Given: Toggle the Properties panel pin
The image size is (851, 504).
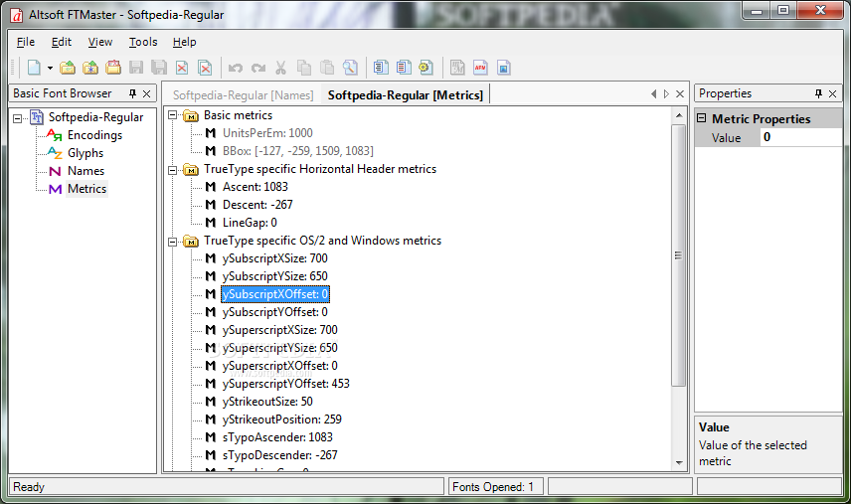Looking at the screenshot, I should (818, 93).
